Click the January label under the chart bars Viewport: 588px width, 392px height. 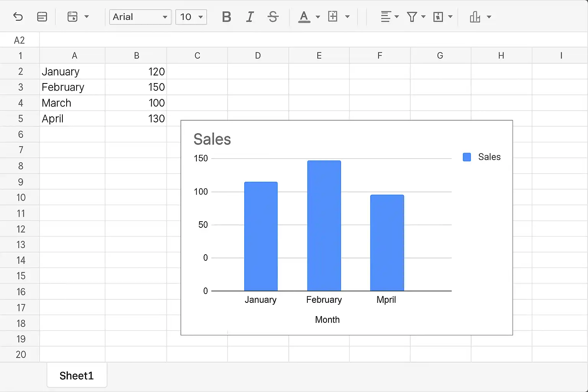point(261,300)
